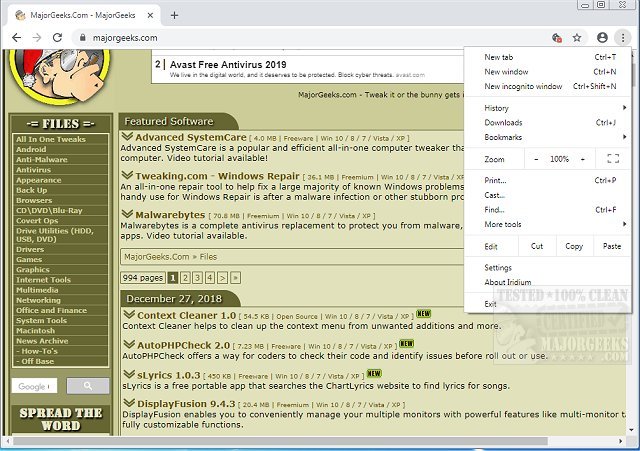This screenshot has width=640, height=451.
Task: Reload the page with refresh icon
Action: [57, 38]
